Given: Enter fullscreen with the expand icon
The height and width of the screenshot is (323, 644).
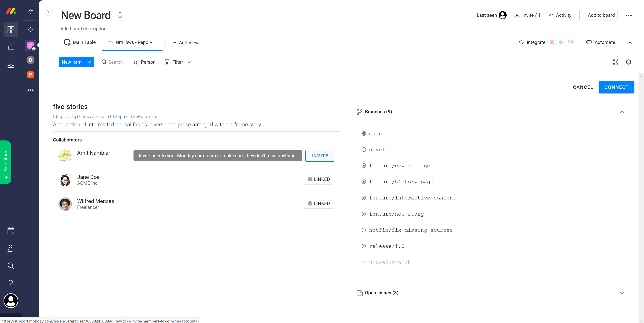Looking at the screenshot, I should click(615, 62).
